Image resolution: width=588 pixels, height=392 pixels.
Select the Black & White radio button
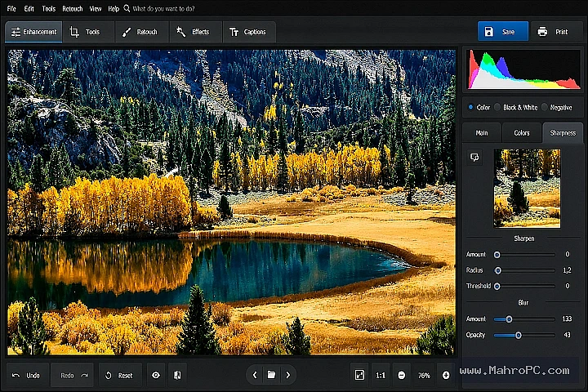497,107
